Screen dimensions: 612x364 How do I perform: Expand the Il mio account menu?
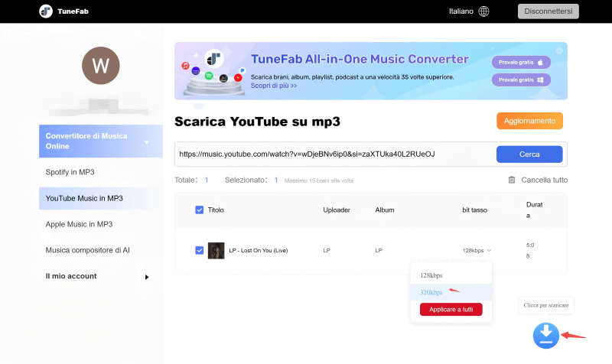(146, 277)
